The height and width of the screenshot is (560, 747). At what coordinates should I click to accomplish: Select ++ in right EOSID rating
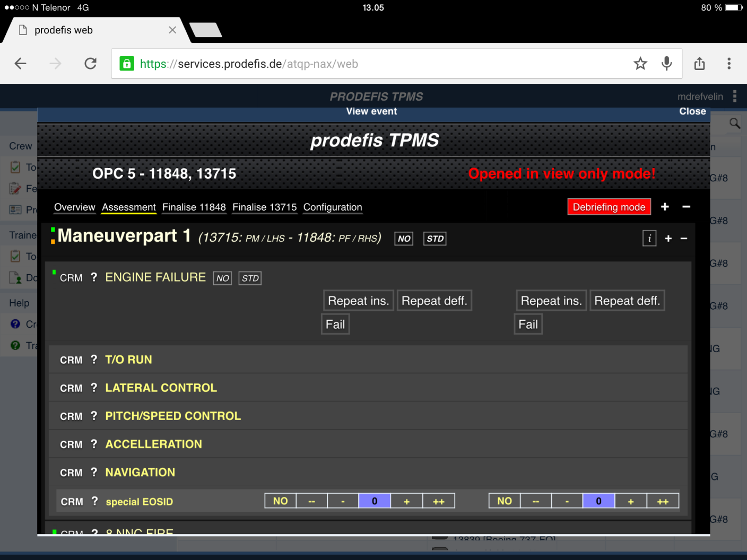(663, 501)
